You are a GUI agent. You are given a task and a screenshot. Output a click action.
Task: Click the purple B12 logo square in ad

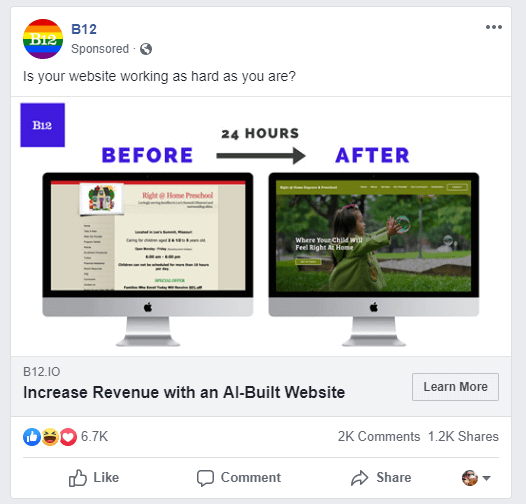(x=43, y=125)
